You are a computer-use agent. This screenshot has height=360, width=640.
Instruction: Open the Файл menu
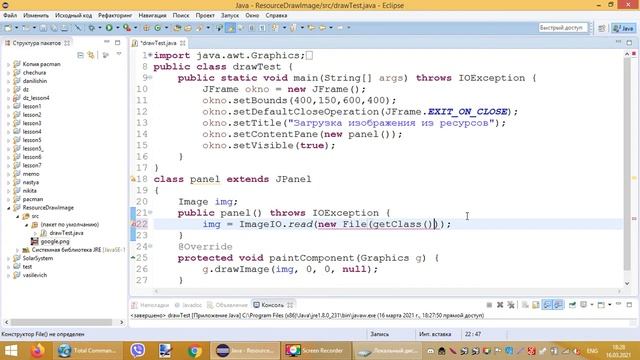pos(10,15)
